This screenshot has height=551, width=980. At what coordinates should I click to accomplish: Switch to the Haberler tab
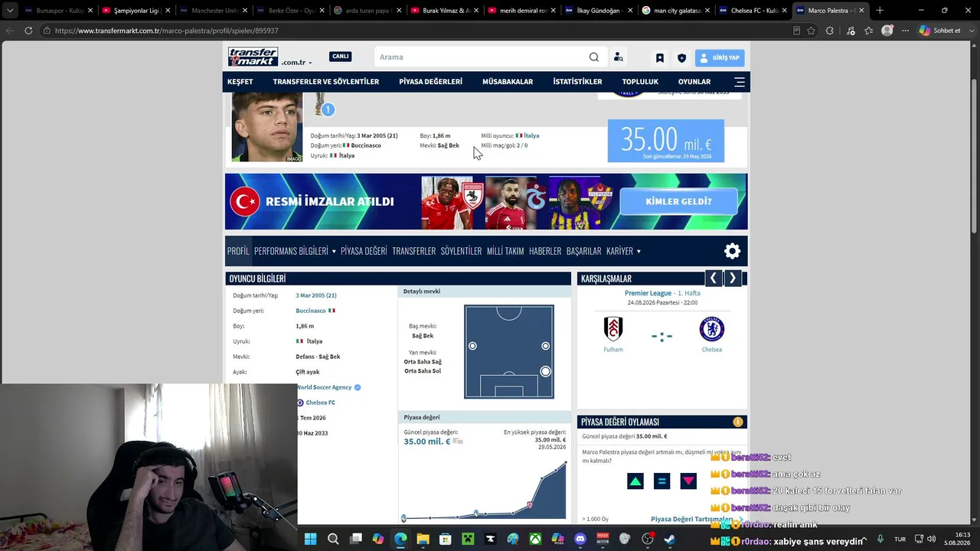tap(545, 251)
